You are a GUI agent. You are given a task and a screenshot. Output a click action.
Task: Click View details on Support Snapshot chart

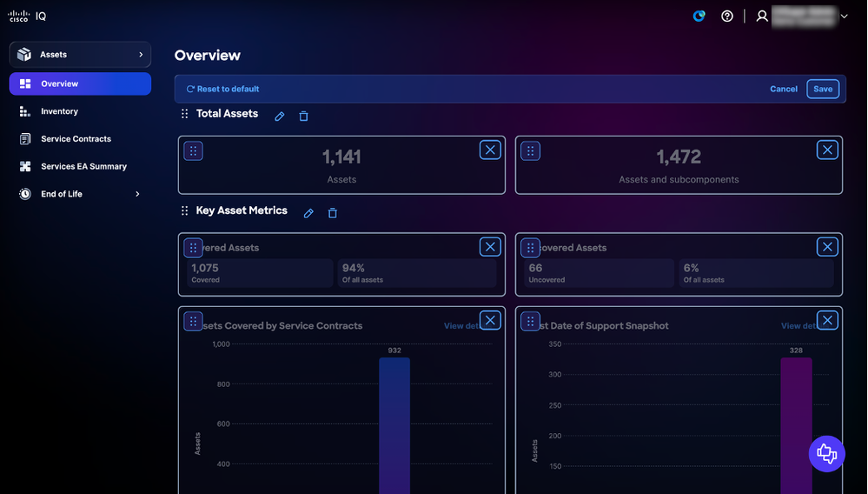pos(798,325)
